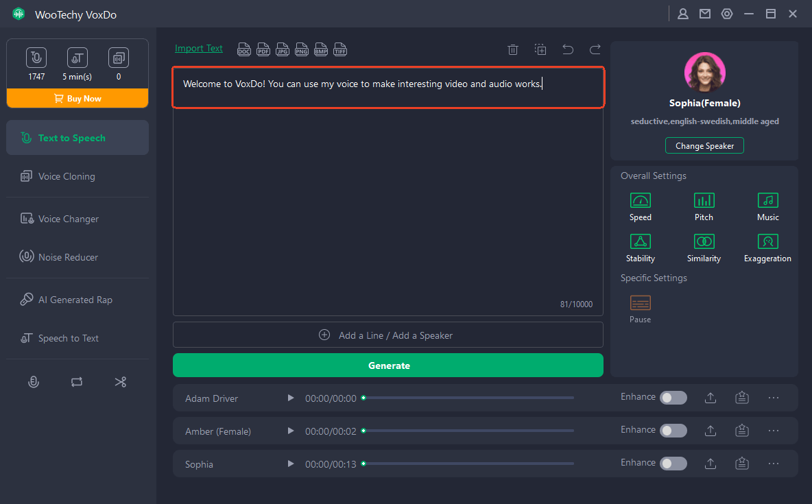
Task: Enable Enhance for Adam Driver's recording
Action: tap(673, 397)
